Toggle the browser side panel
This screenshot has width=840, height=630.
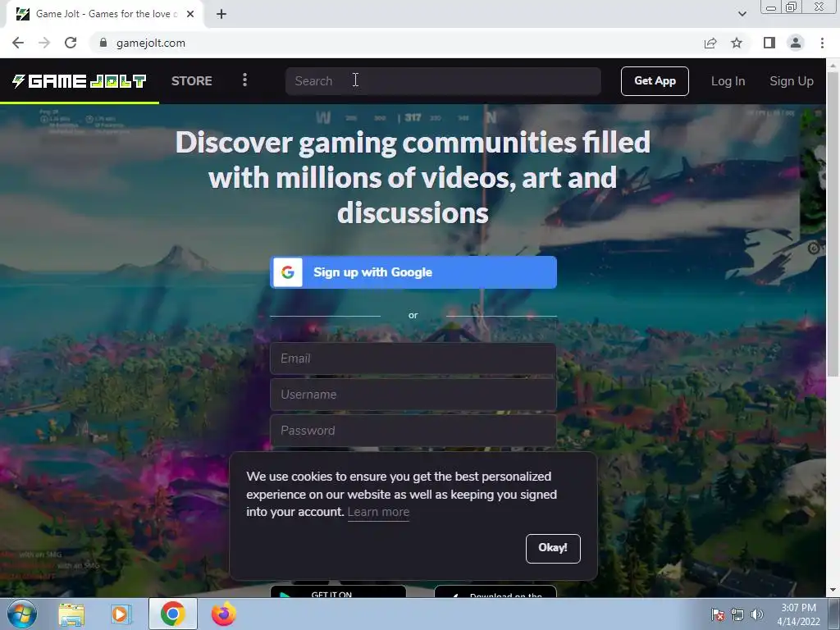769,43
